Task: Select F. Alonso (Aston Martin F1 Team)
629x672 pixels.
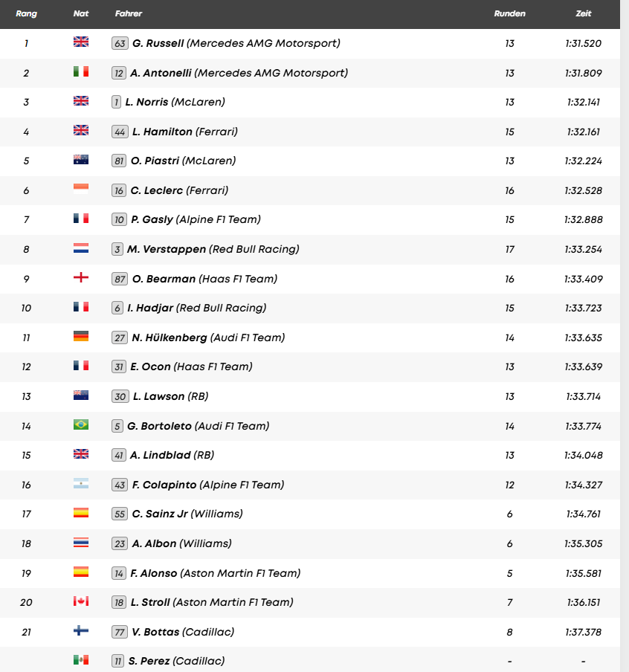Action: tap(216, 573)
